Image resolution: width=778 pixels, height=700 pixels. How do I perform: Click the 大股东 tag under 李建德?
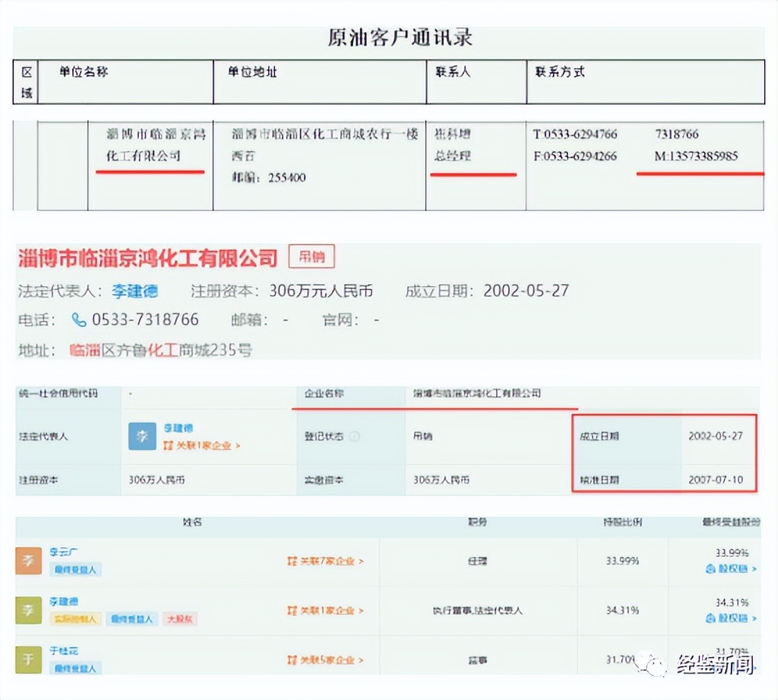coord(180,619)
